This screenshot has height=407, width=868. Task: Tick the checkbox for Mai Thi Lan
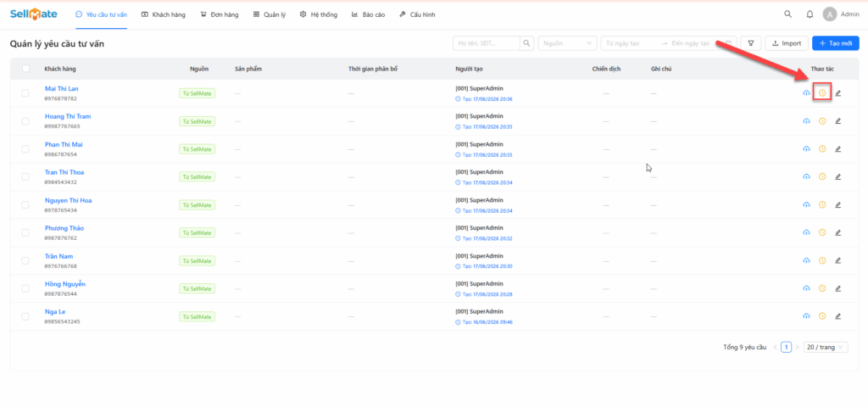(x=25, y=93)
